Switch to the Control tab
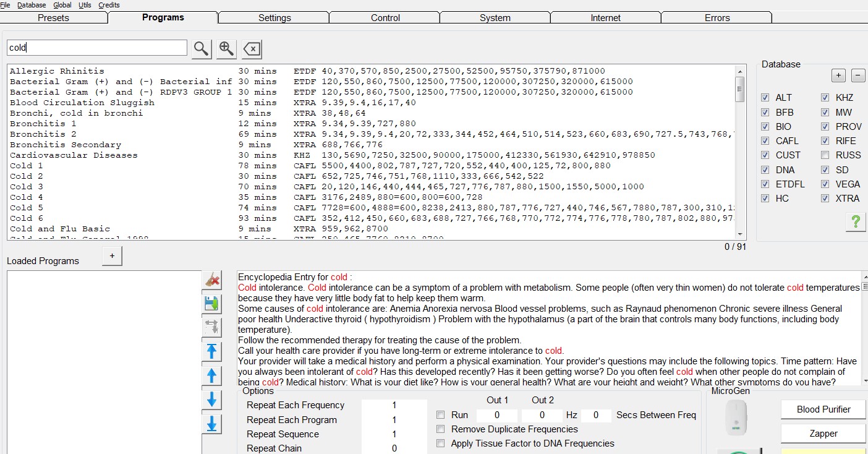868x454 pixels. [385, 18]
